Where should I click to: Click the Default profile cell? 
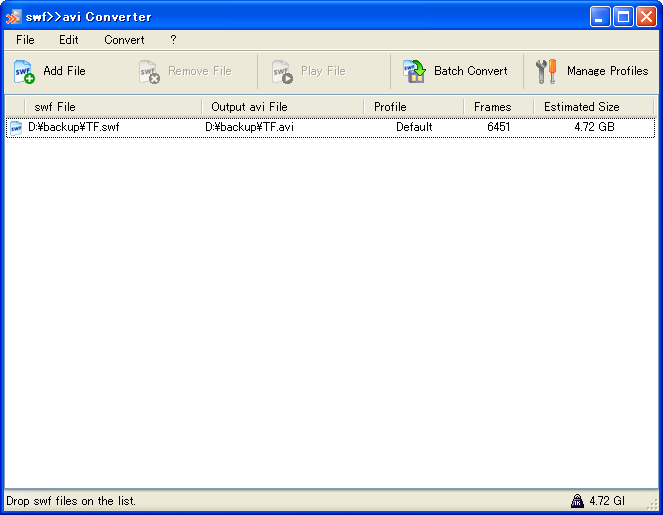[414, 127]
